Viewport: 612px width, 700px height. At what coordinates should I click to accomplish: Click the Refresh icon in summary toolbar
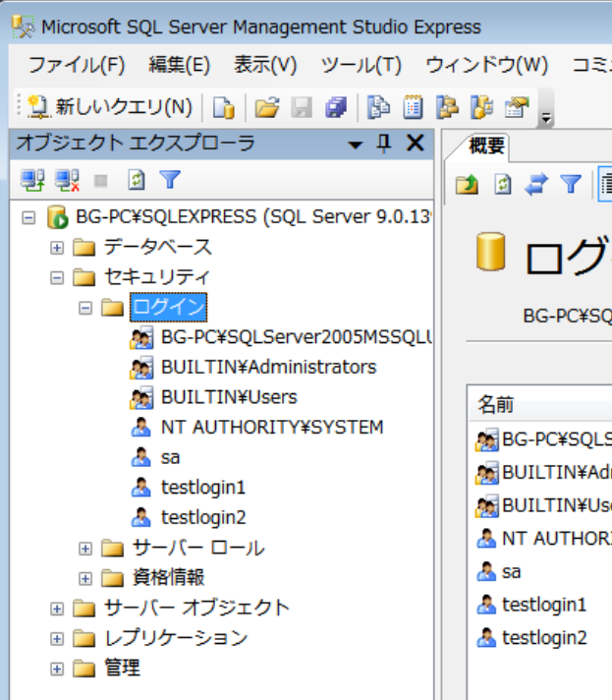[503, 185]
